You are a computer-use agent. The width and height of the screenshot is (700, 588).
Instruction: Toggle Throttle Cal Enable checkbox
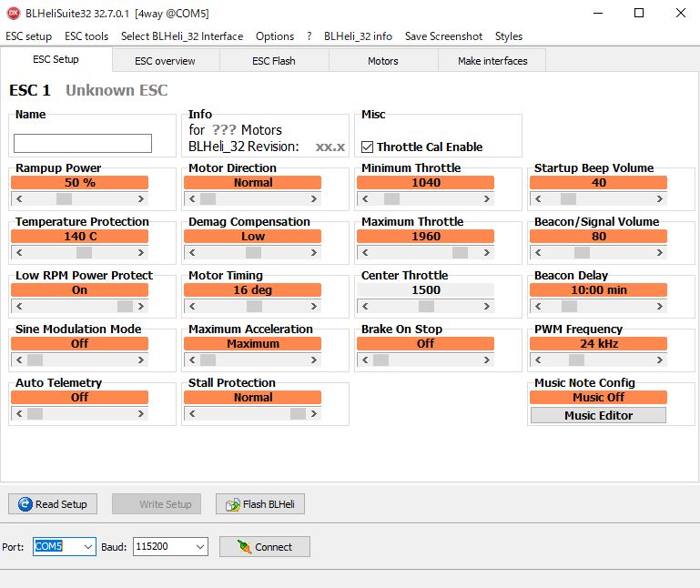pyautogui.click(x=367, y=147)
